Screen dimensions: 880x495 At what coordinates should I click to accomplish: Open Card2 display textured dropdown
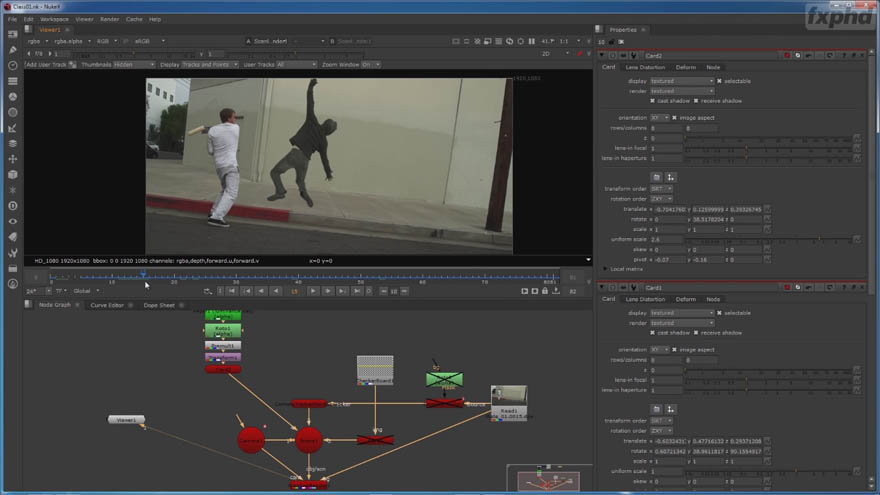pos(682,81)
